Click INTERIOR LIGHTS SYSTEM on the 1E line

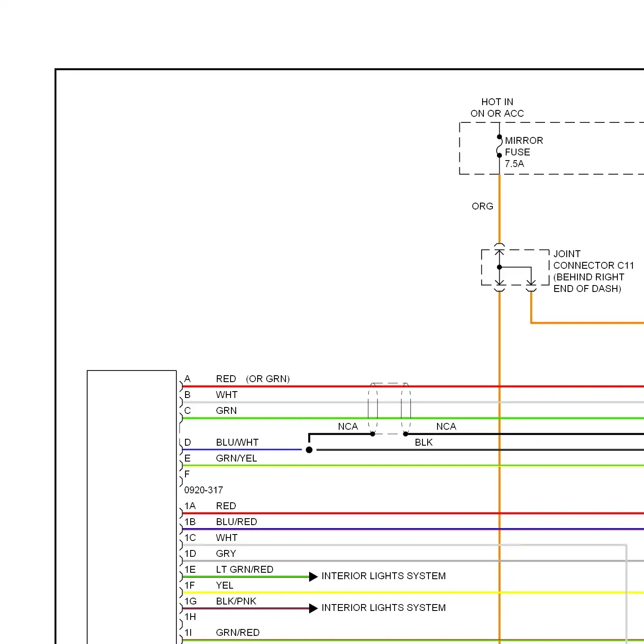tap(383, 576)
